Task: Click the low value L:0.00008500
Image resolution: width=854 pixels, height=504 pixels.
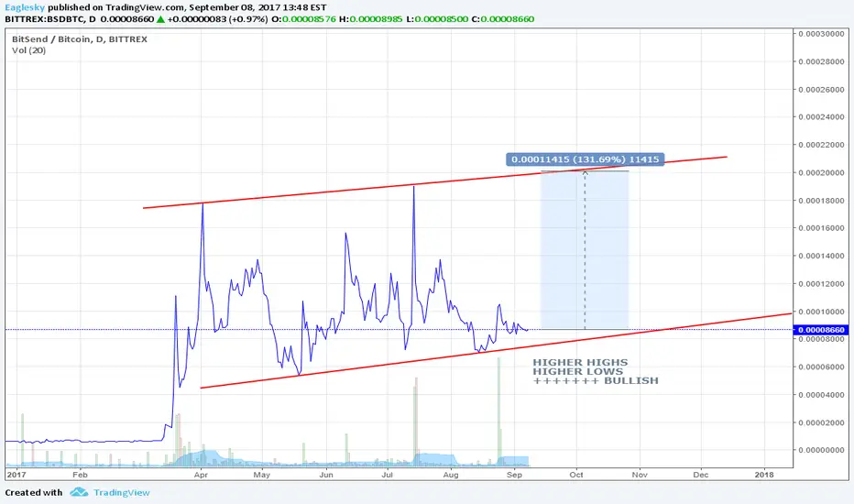Action: tap(437, 19)
